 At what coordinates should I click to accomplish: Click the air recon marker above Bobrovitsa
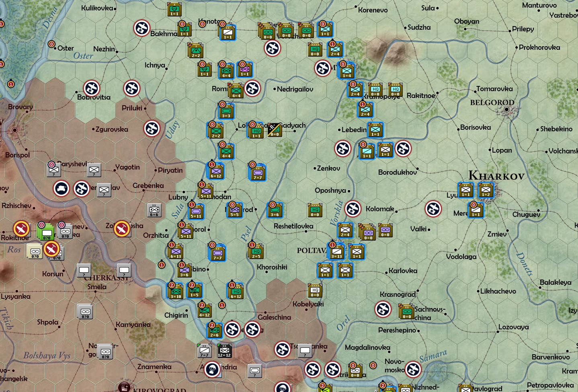[92, 88]
